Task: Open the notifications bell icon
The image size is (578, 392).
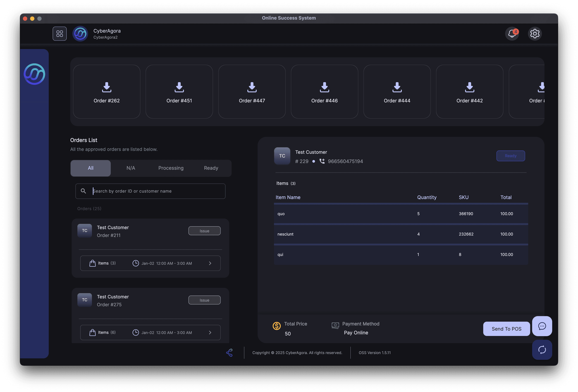Action: (x=512, y=33)
